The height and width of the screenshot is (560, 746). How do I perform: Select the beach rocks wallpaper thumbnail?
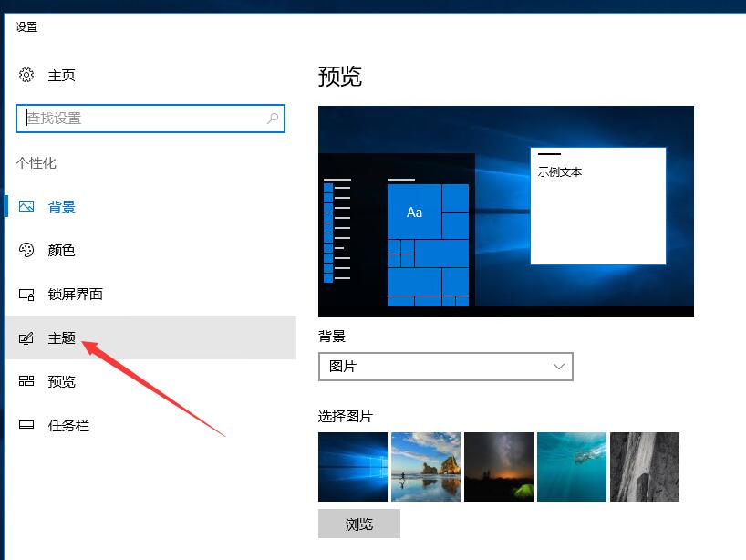426,467
